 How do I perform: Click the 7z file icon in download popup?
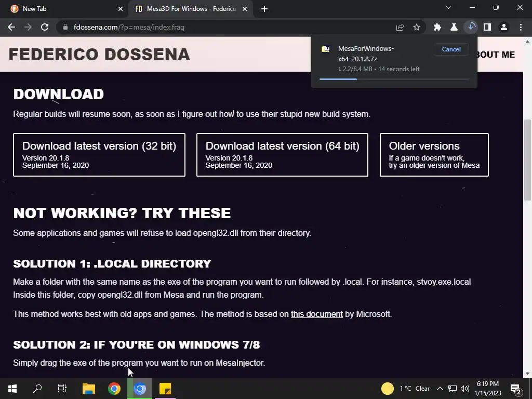pyautogui.click(x=325, y=49)
